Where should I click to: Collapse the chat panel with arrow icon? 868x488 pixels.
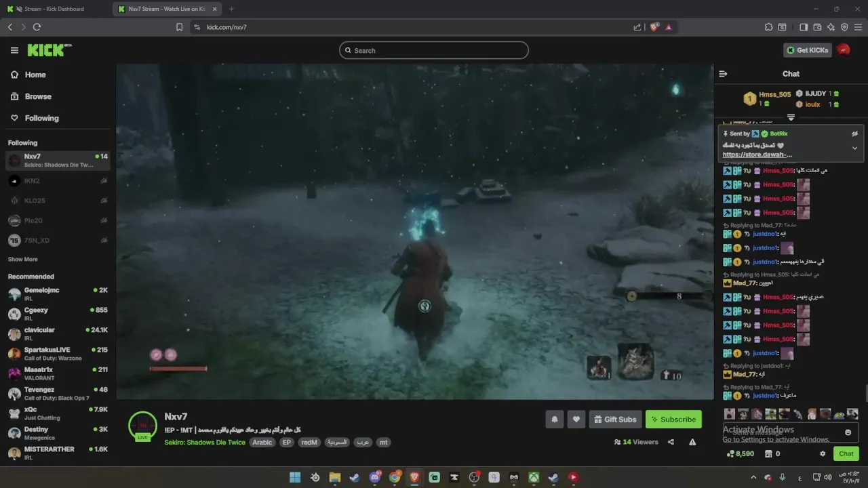723,74
